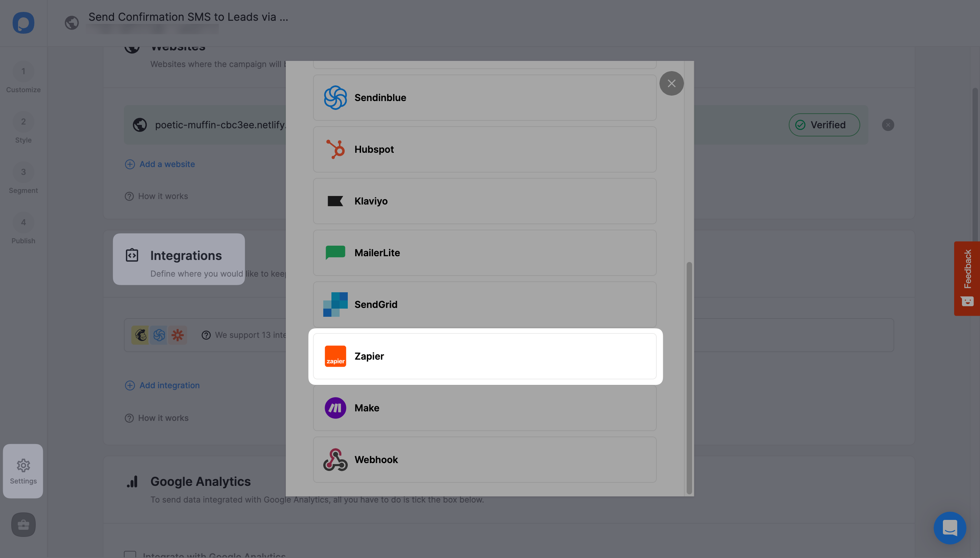Remove the verified website entry

pos(888,125)
